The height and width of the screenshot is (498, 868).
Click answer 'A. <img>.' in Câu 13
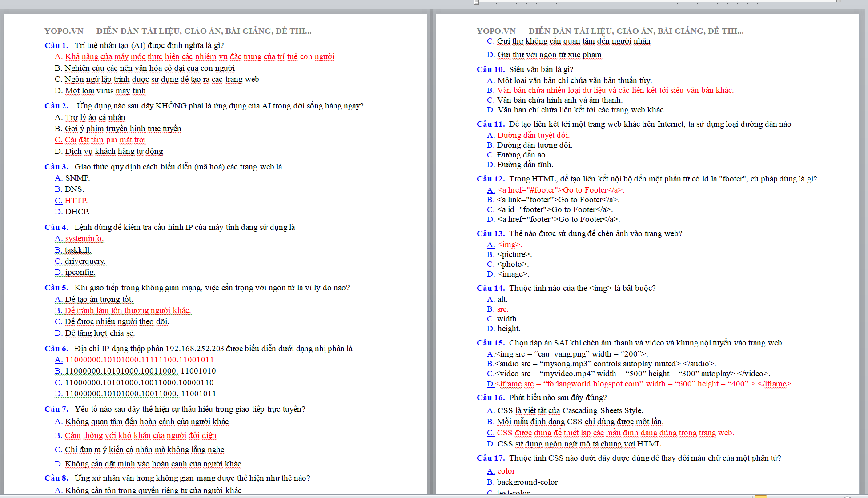tap(504, 245)
